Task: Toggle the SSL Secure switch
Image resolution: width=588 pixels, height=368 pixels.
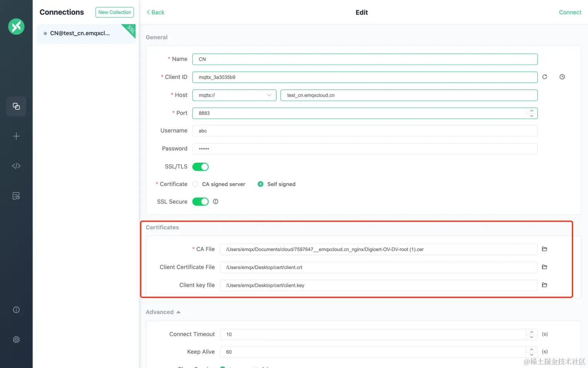Action: 200,201
